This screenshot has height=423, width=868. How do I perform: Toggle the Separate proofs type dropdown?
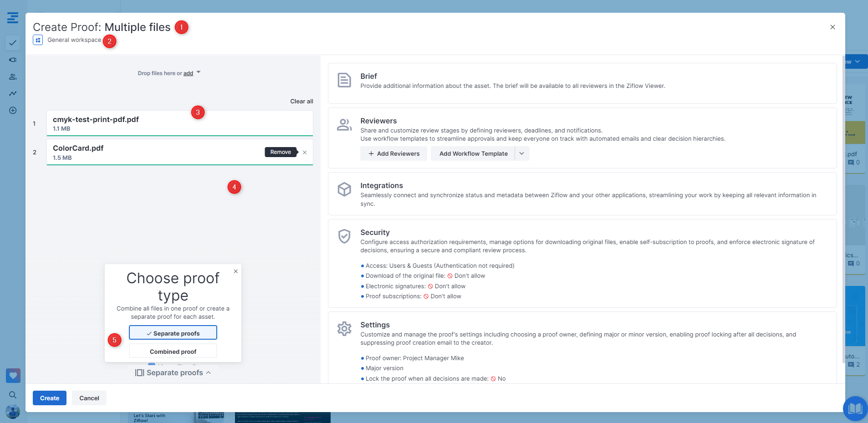click(x=173, y=372)
